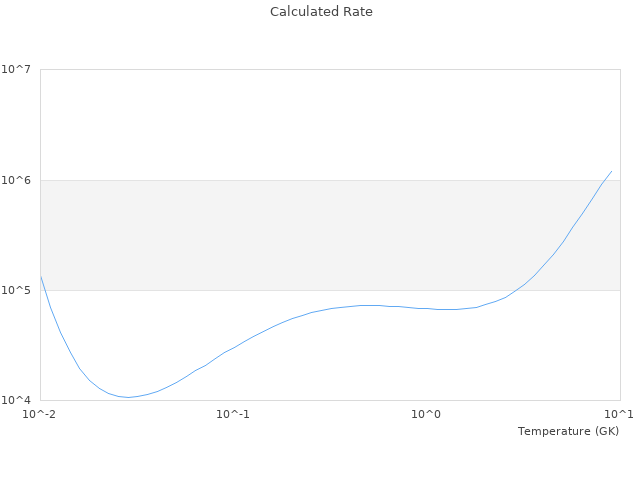Select the 10^0 x-axis tick label
This screenshot has width=640, height=480.
pyautogui.click(x=427, y=414)
